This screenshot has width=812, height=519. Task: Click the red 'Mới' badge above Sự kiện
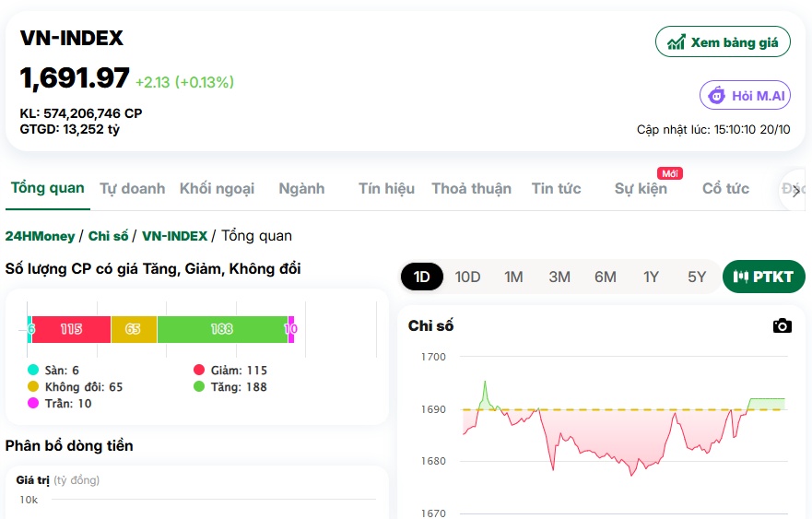[669, 173]
